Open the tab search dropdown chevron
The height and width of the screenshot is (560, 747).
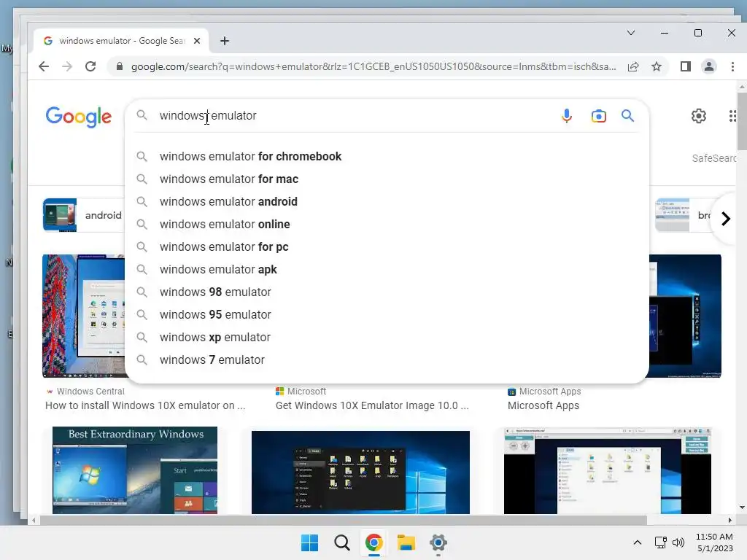tap(631, 33)
